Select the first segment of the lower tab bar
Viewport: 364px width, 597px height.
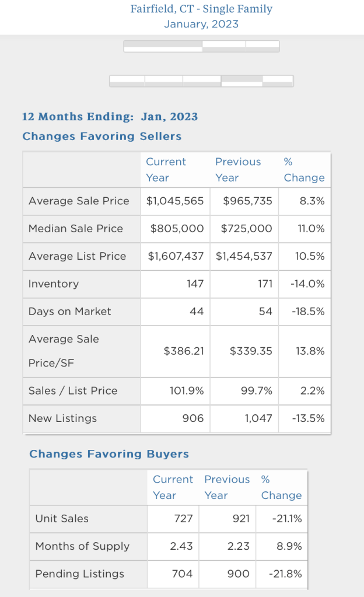(127, 81)
